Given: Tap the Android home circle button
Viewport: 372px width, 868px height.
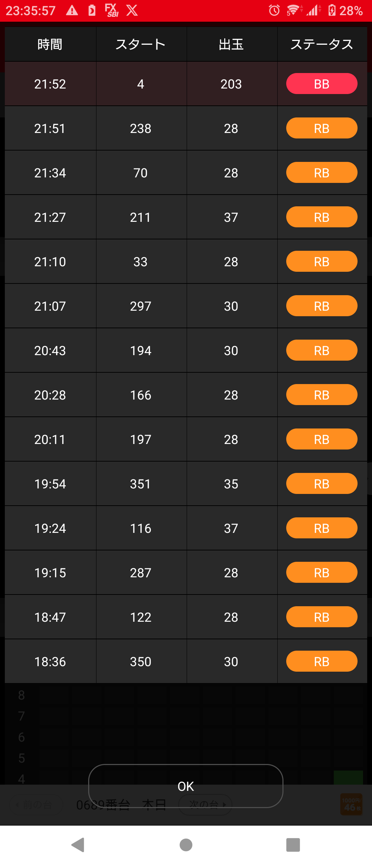Looking at the screenshot, I should [x=186, y=845].
